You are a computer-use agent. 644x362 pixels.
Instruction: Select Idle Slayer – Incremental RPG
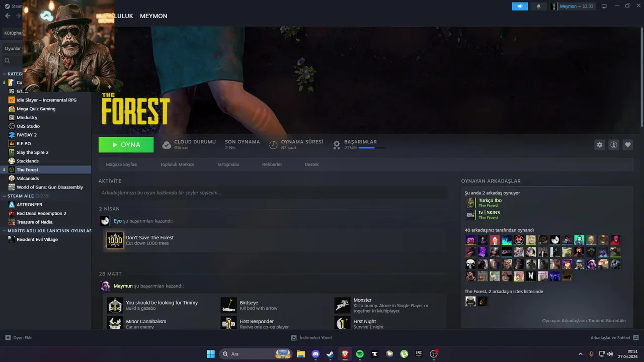click(x=46, y=100)
